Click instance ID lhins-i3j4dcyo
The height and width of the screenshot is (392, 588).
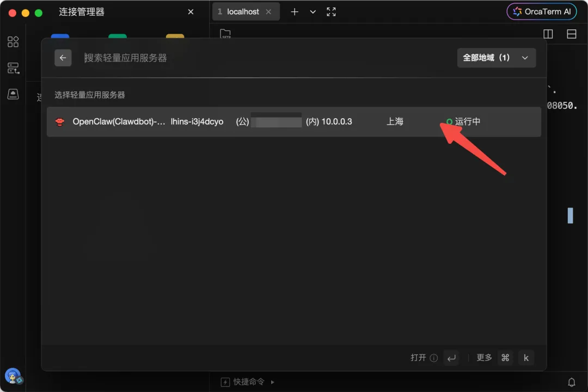[x=197, y=121]
